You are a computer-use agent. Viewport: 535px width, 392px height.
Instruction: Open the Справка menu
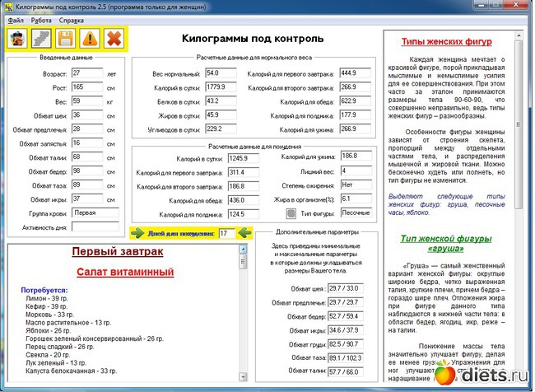click(x=71, y=18)
